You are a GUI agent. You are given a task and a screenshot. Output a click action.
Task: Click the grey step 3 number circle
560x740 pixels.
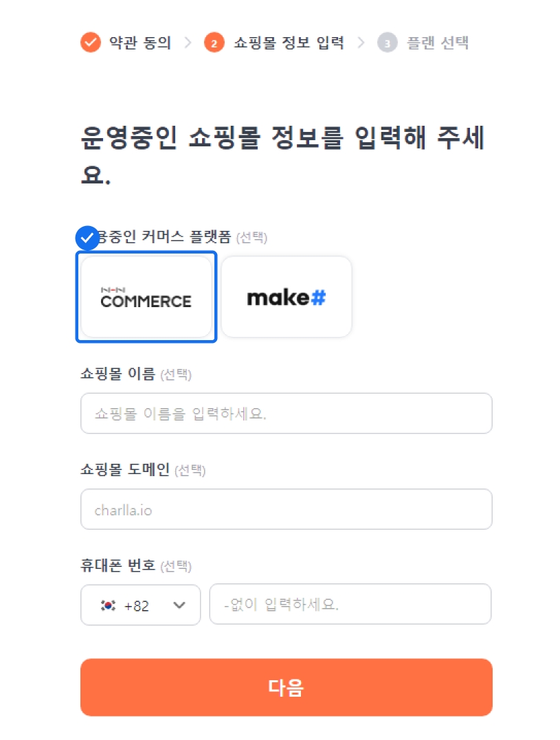coord(388,43)
